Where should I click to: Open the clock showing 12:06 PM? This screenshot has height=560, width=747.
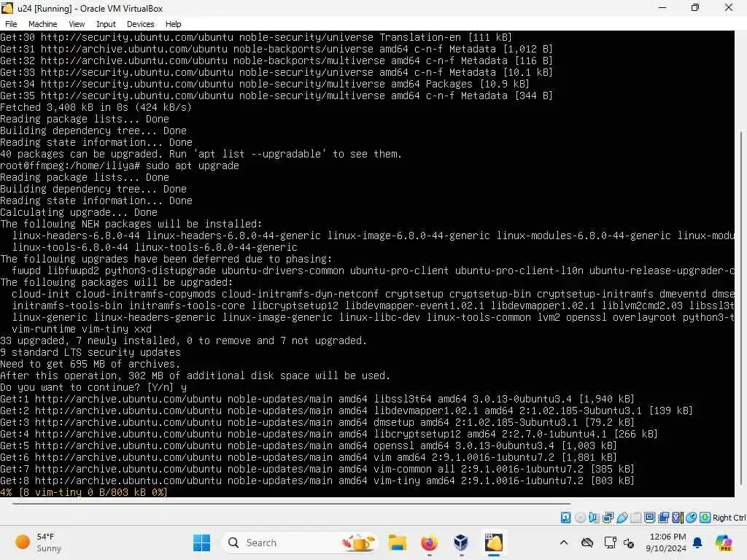[x=666, y=542]
